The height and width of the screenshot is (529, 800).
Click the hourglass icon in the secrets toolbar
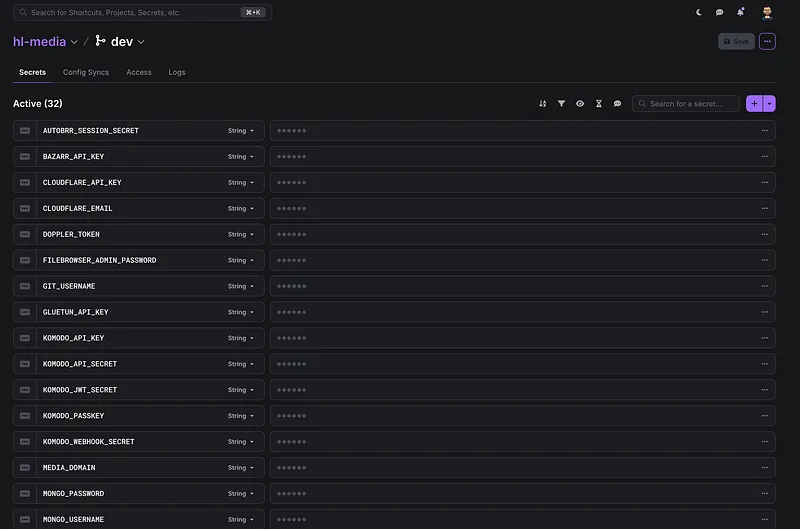(x=599, y=104)
